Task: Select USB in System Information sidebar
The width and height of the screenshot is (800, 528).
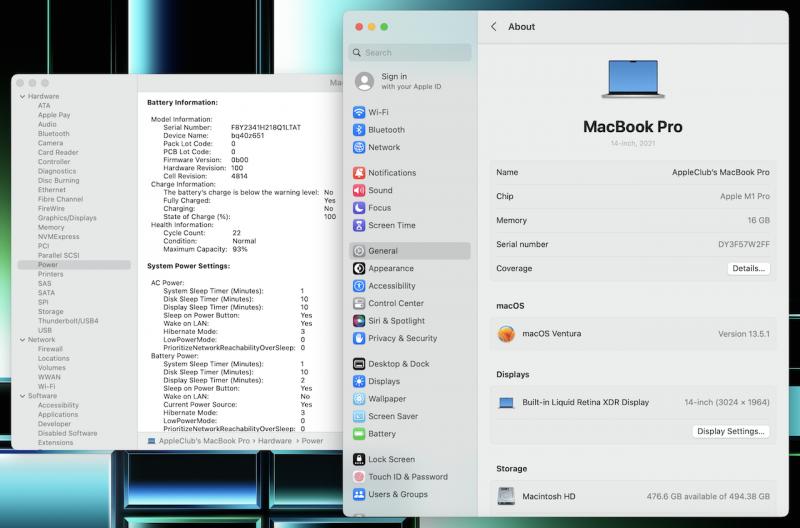Action: pos(44,331)
